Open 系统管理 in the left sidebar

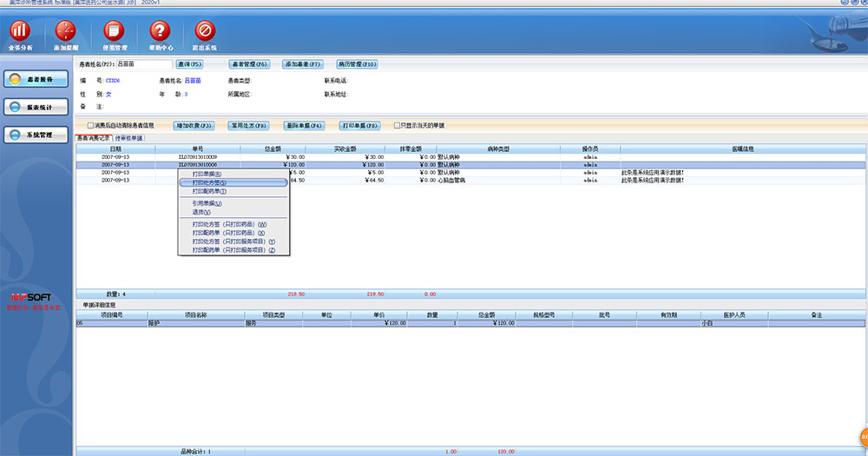point(34,135)
